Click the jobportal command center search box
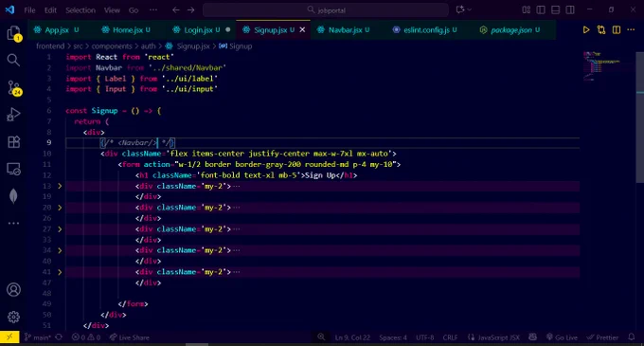This screenshot has height=346, width=644. pyautogui.click(x=326, y=9)
